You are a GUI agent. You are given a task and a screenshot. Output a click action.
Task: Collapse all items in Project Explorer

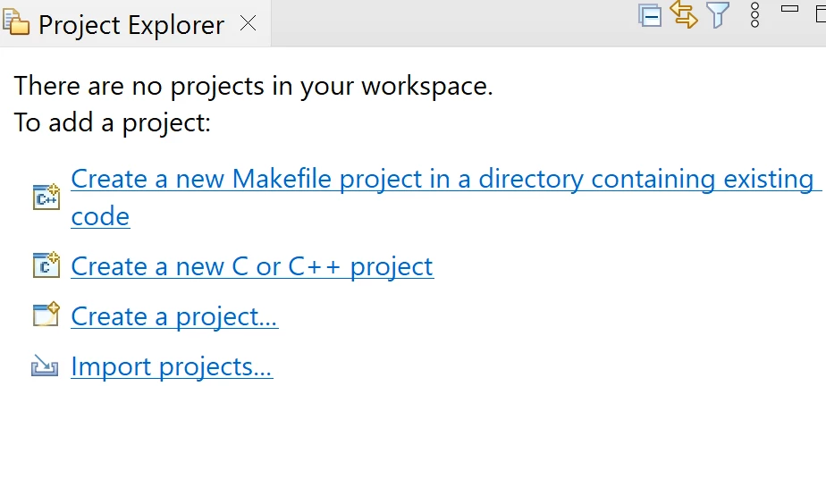click(x=650, y=15)
